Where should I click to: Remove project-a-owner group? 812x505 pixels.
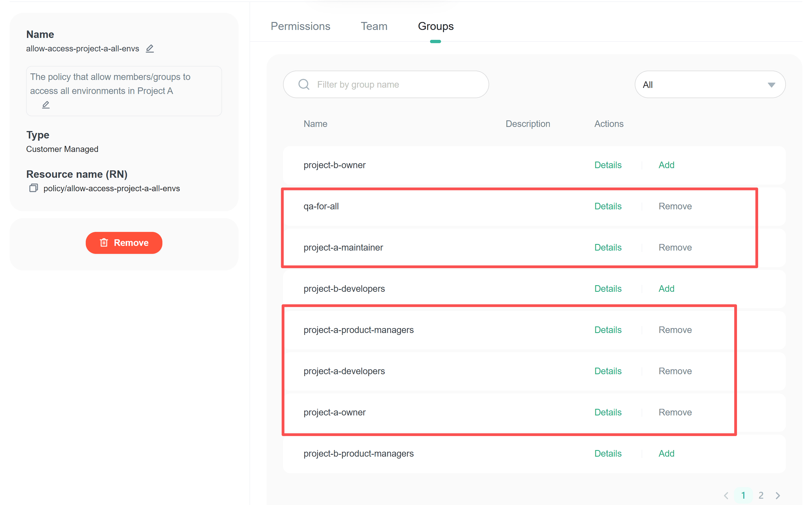coord(675,412)
